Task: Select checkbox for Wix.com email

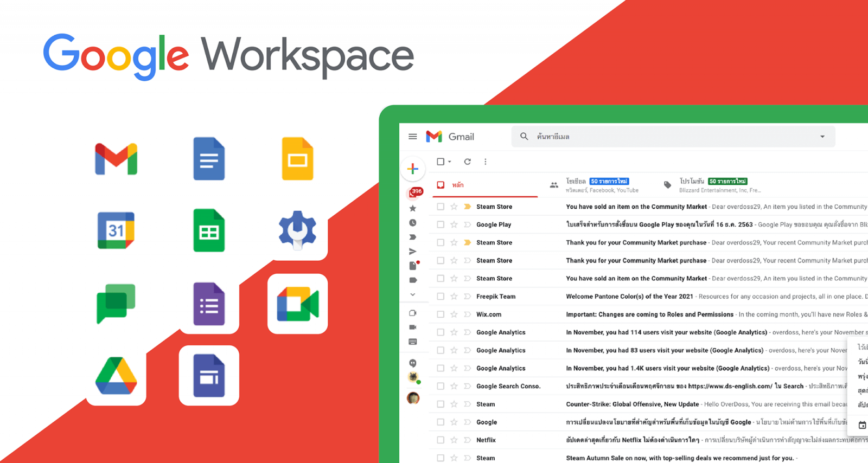Action: pos(441,314)
